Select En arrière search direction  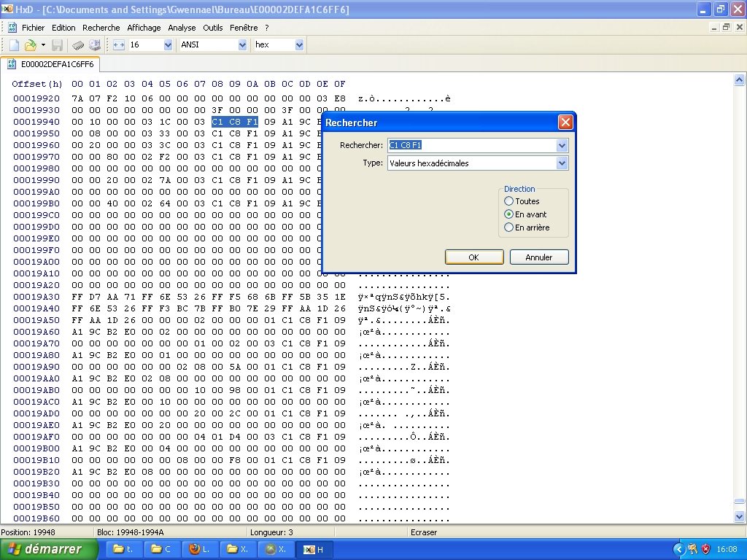click(x=527, y=227)
